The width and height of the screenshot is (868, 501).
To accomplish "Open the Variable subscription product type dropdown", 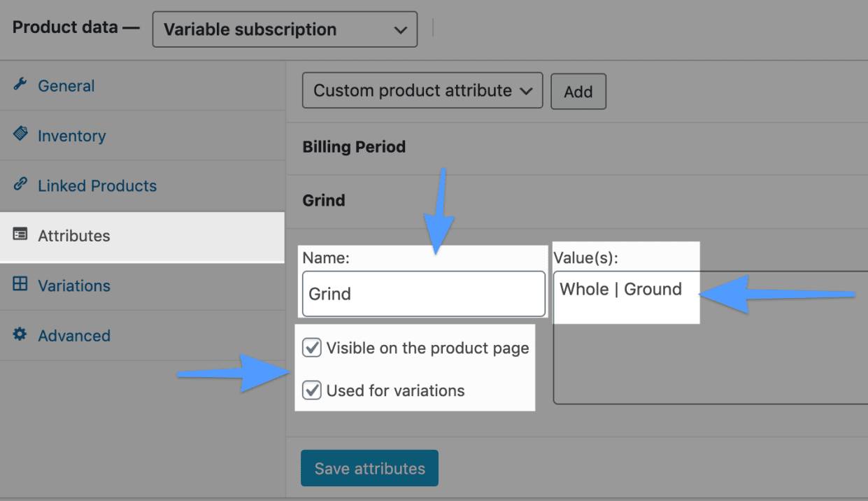I will [285, 29].
